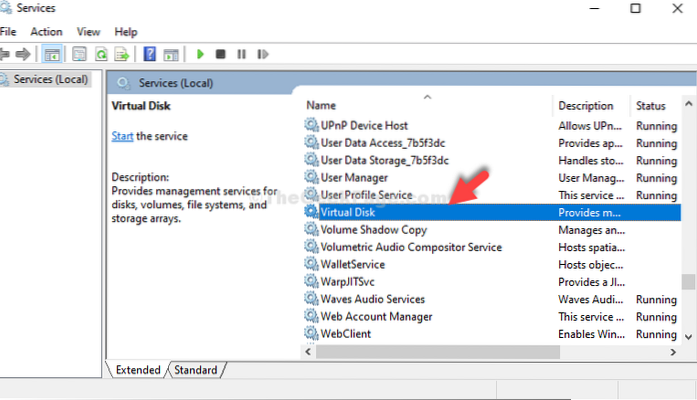The height and width of the screenshot is (400, 697).
Task: Sort list by the Status column header
Action: point(650,106)
